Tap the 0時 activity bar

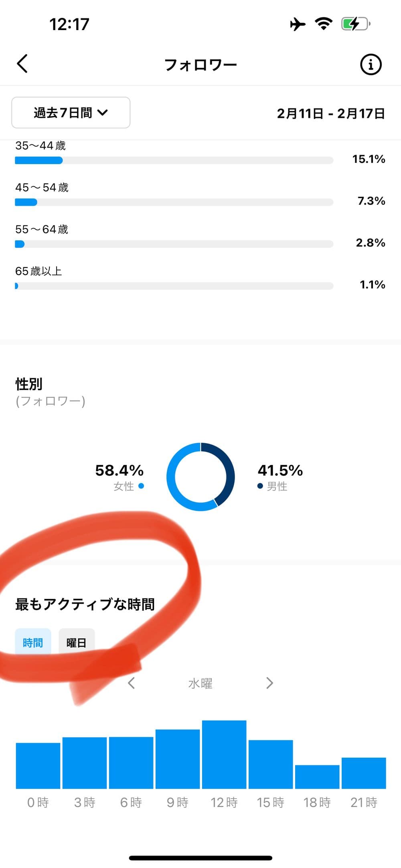[38, 765]
